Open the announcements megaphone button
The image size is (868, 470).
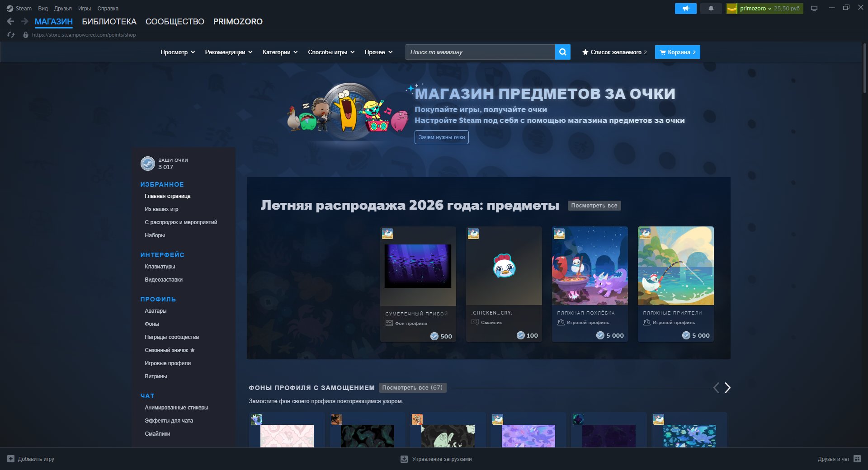click(686, 8)
